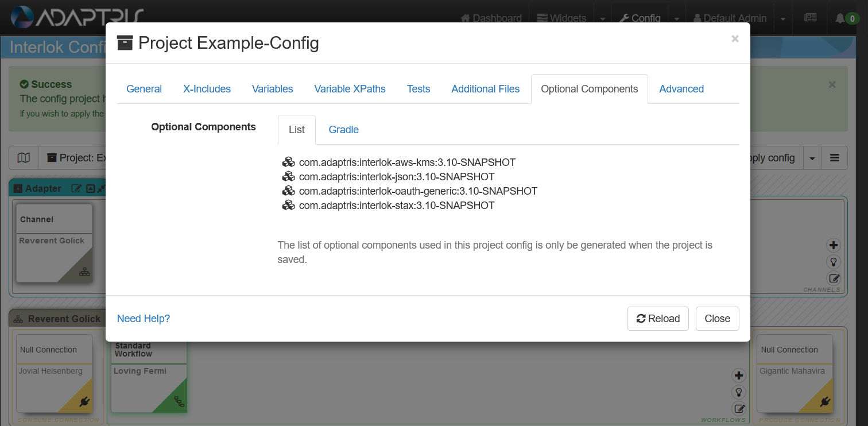Open the Reverent Golick channel card
Viewport: 868px width, 426px height.
click(x=54, y=243)
